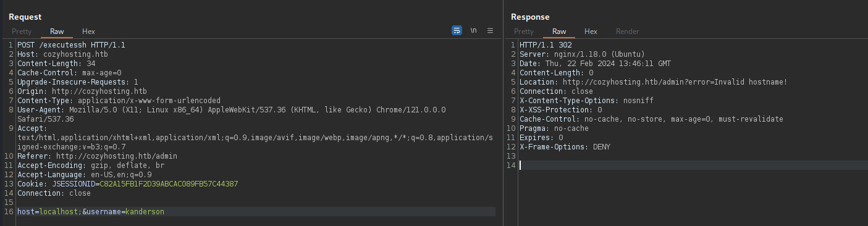The width and height of the screenshot is (868, 226).
Task: Open the Render tab in Response panel
Action: coord(628,31)
